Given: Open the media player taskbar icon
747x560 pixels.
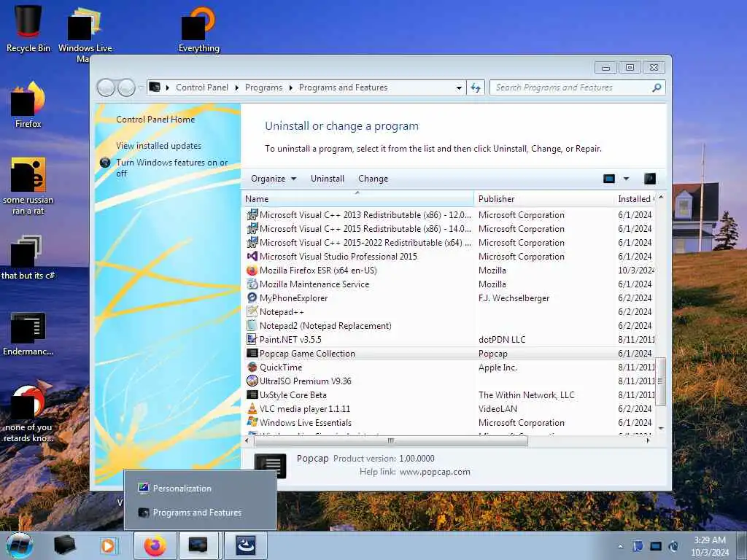Looking at the screenshot, I should pos(108,545).
